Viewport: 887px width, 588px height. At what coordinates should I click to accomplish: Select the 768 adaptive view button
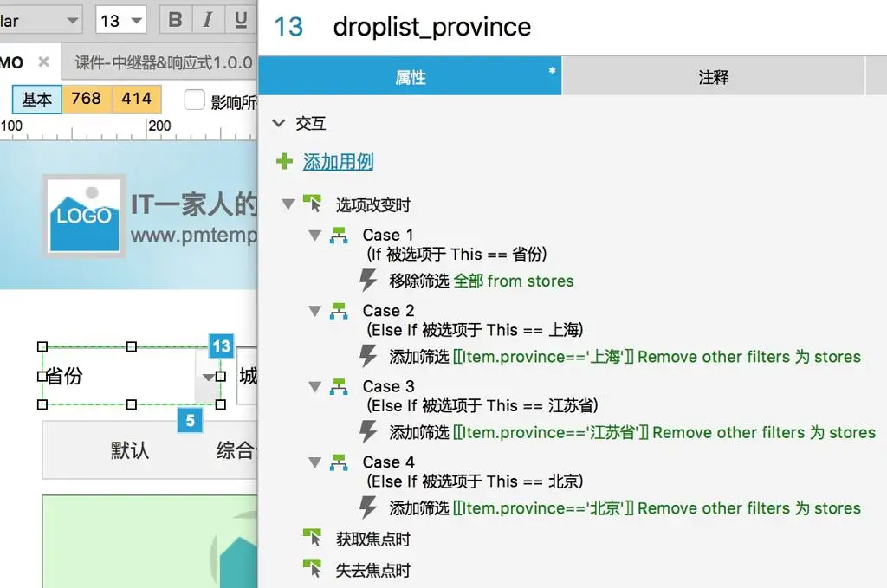click(86, 100)
